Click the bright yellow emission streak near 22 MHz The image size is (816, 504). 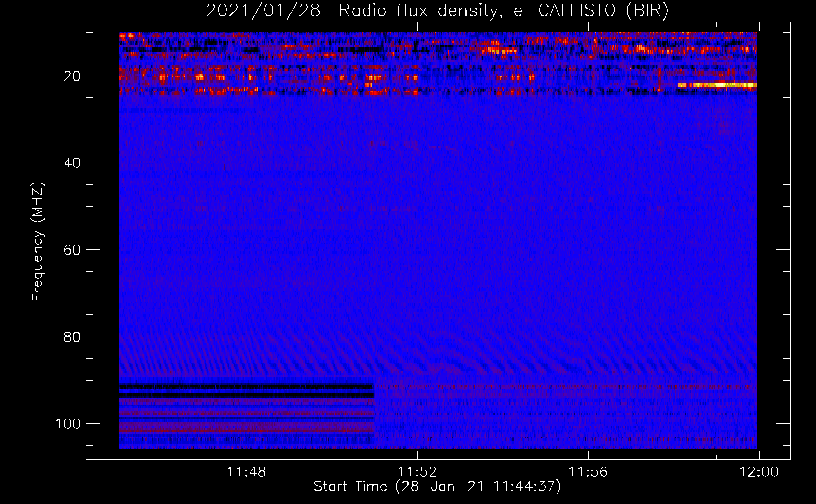717,85
